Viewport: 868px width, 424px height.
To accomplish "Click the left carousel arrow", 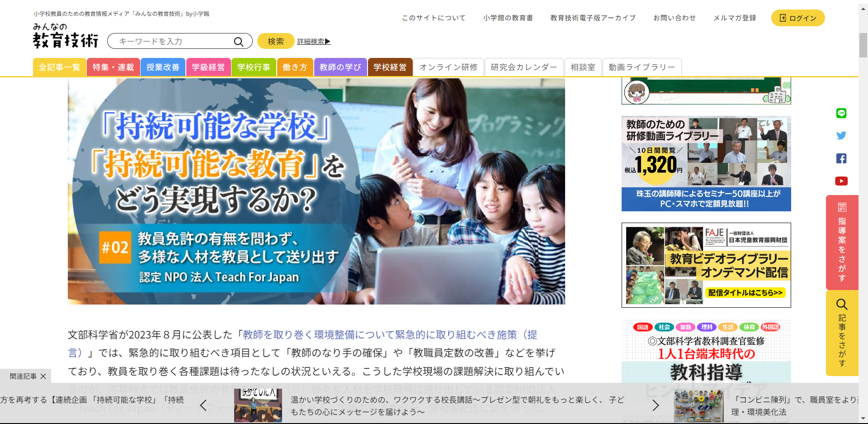I will point(203,405).
